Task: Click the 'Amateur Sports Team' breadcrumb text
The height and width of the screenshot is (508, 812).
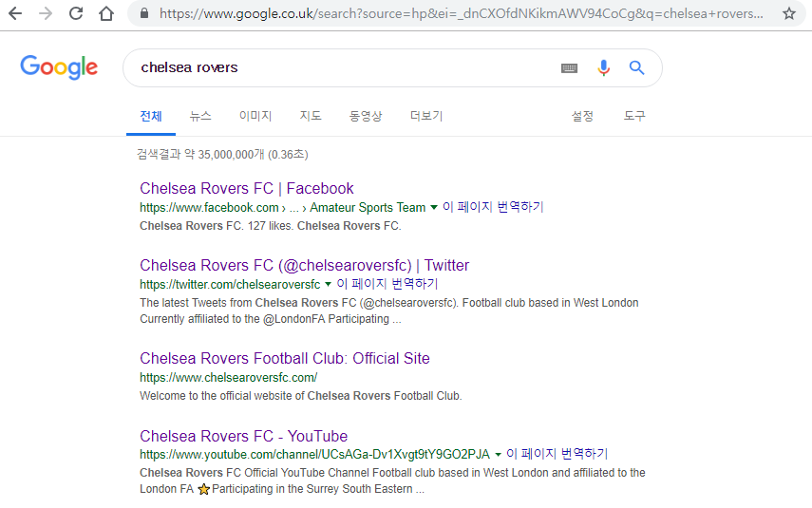Action: coord(368,208)
